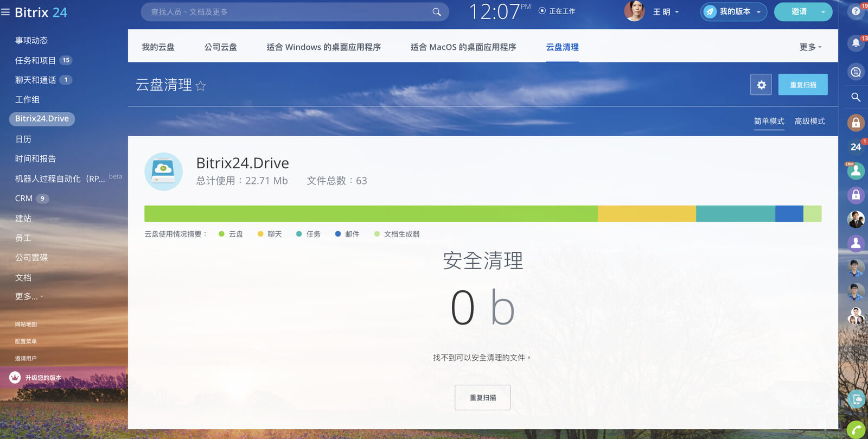
Task: Open the purple person avatar icon
Action: (x=856, y=243)
